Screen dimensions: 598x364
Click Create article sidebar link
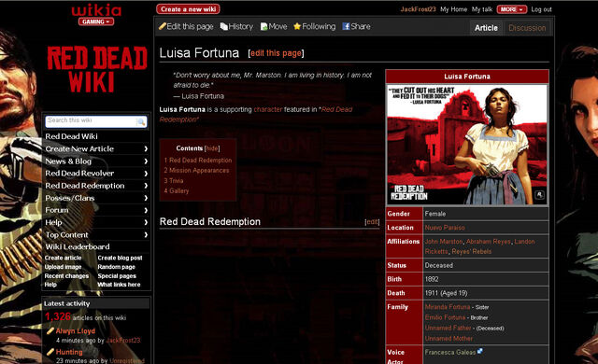pos(63,258)
